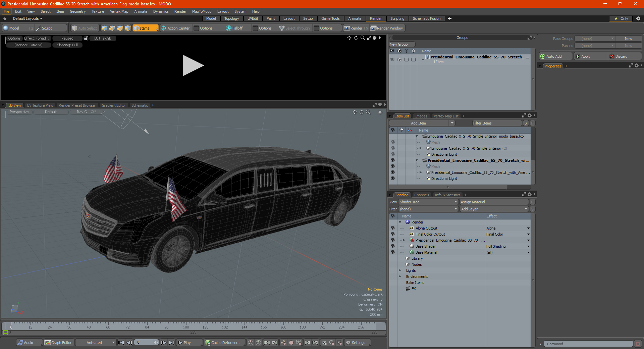Image resolution: width=644 pixels, height=349 pixels.
Task: Toggle the render preview lock icon
Action: (x=86, y=38)
